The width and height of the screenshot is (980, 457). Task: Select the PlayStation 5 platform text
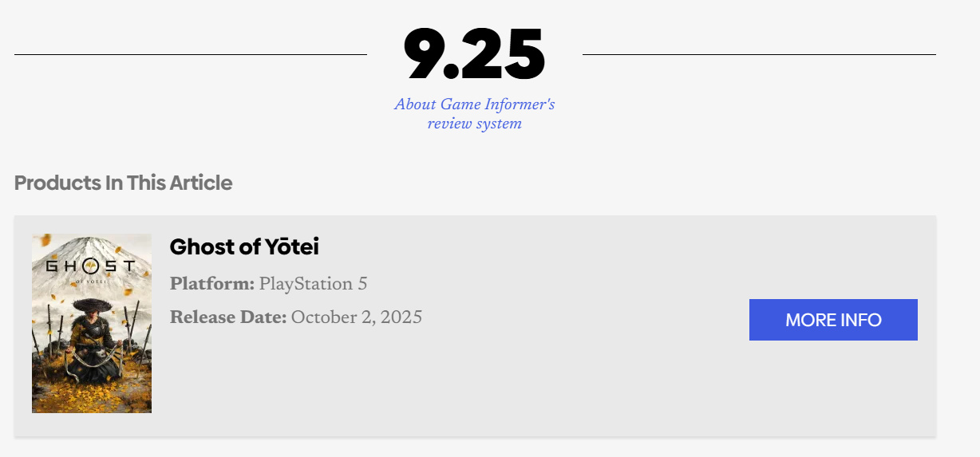313,284
